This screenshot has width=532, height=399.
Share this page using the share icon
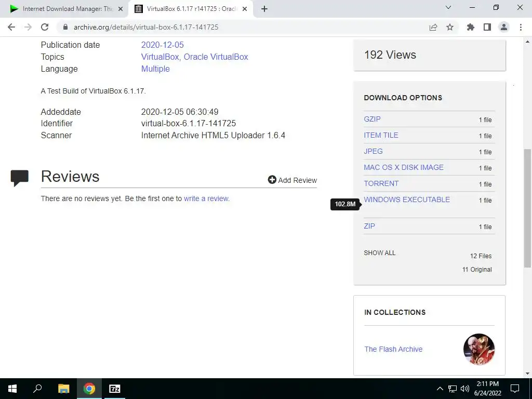(433, 27)
